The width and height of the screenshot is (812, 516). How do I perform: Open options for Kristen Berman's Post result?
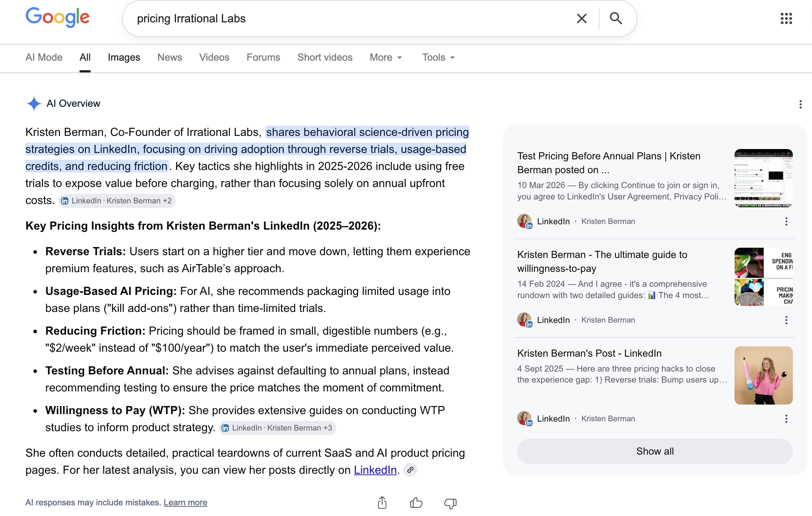click(786, 419)
